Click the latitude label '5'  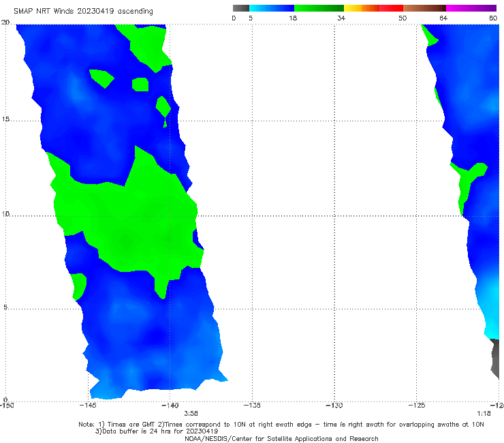(x=5, y=307)
